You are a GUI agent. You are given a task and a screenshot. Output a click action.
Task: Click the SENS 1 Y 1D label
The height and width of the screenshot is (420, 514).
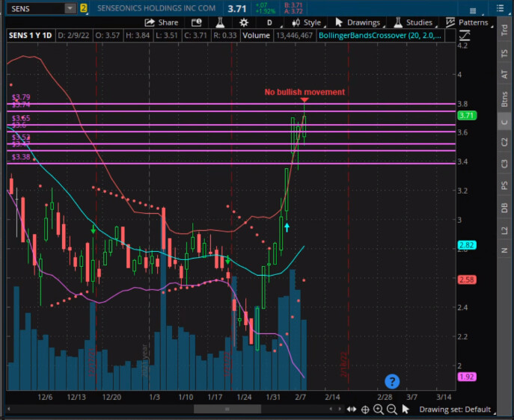(31, 35)
